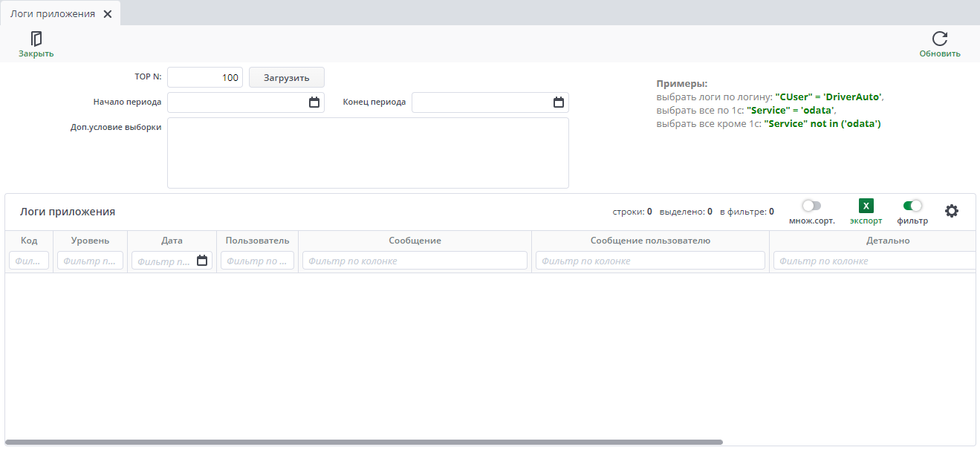Click the Логи приложения grid title
980x450 pixels.
(x=68, y=212)
